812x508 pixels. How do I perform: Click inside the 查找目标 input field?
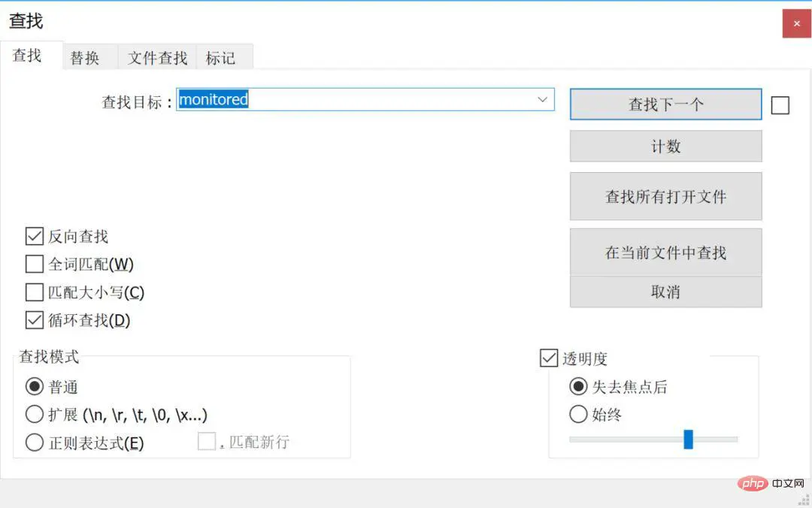[361, 99]
